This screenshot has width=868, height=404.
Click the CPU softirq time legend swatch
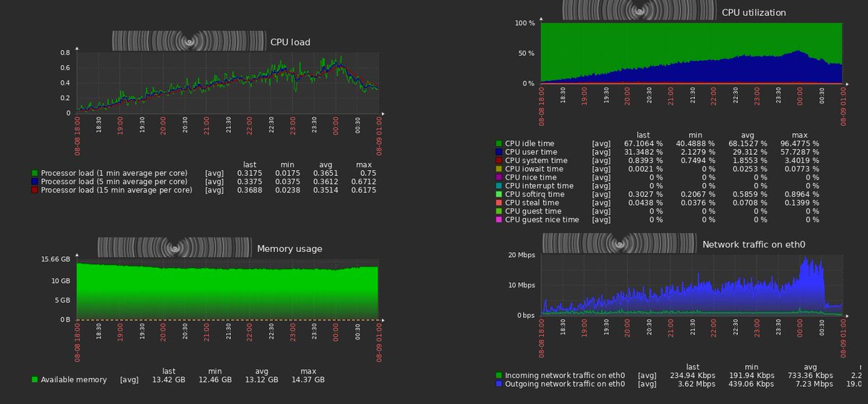(498, 194)
